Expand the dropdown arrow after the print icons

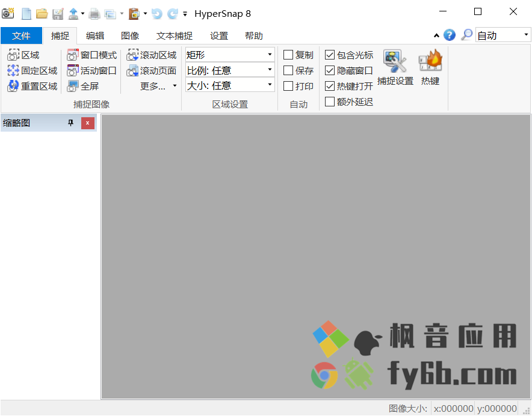click(122, 14)
